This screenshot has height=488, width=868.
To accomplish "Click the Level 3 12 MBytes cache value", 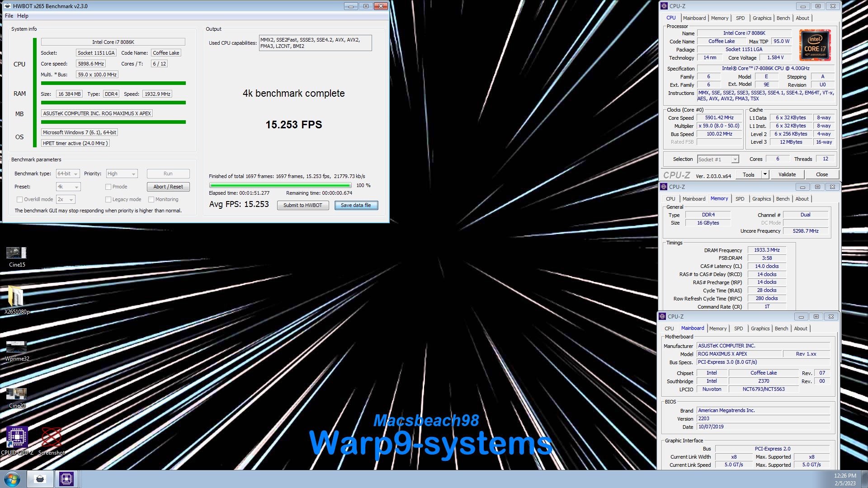I will click(x=791, y=142).
